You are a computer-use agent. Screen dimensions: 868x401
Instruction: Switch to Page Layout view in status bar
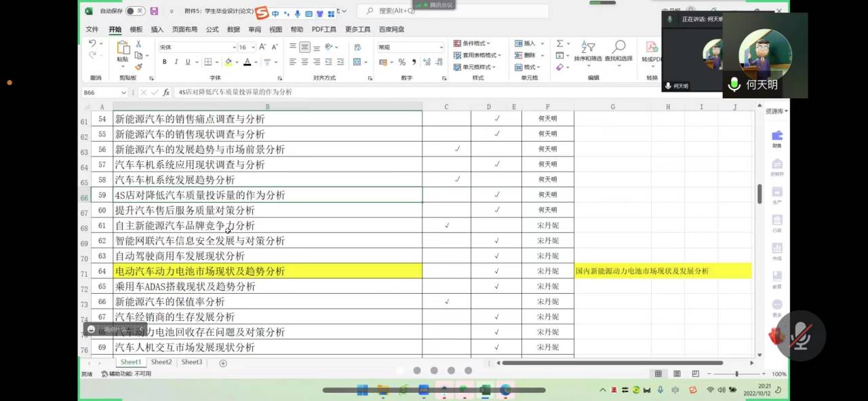676,374
